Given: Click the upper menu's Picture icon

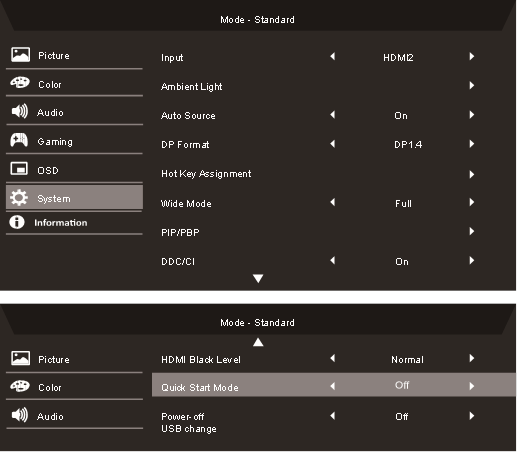Looking at the screenshot, I should tap(20, 55).
